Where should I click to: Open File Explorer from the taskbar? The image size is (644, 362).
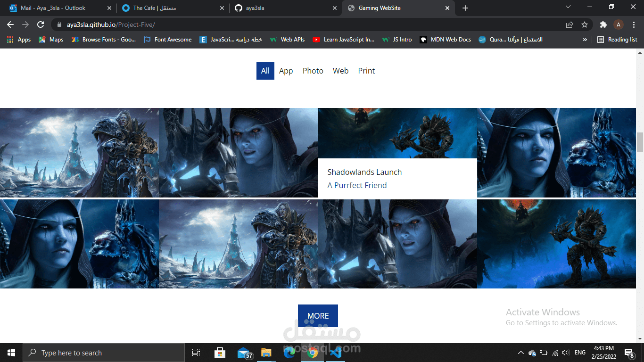click(266, 353)
